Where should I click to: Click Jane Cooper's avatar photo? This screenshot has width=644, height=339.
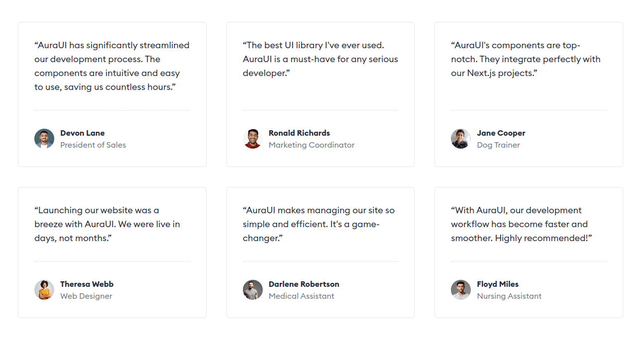point(461,139)
